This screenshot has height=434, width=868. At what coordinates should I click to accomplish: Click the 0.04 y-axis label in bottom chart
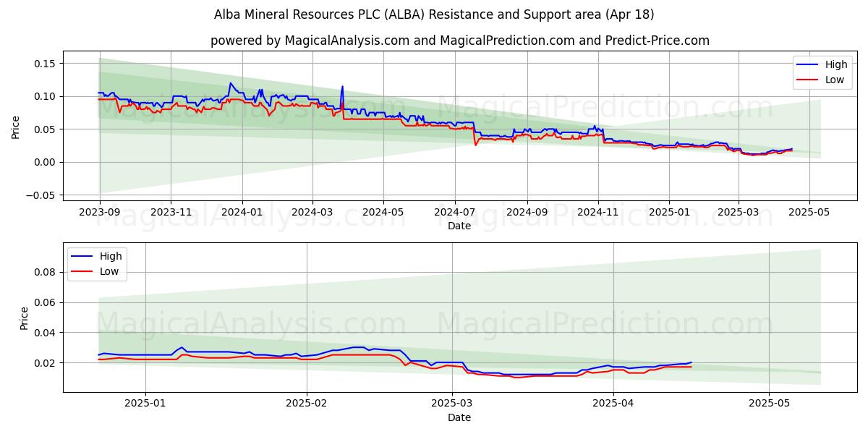click(x=46, y=333)
